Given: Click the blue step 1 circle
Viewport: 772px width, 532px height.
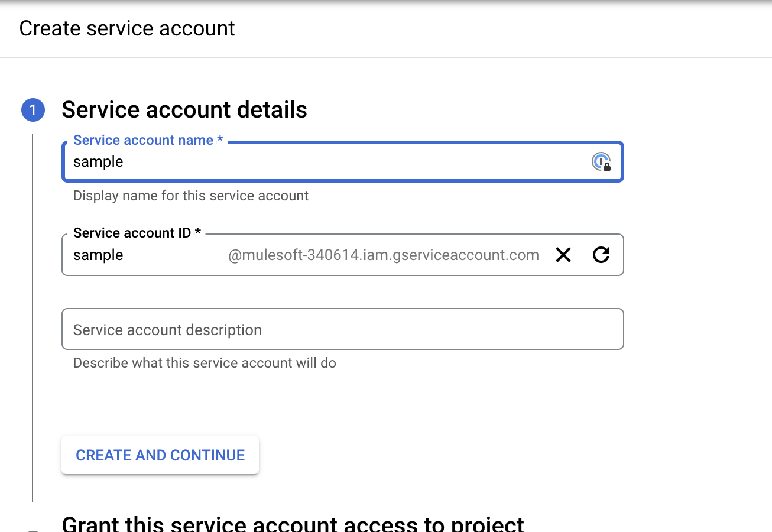Looking at the screenshot, I should pyautogui.click(x=33, y=110).
